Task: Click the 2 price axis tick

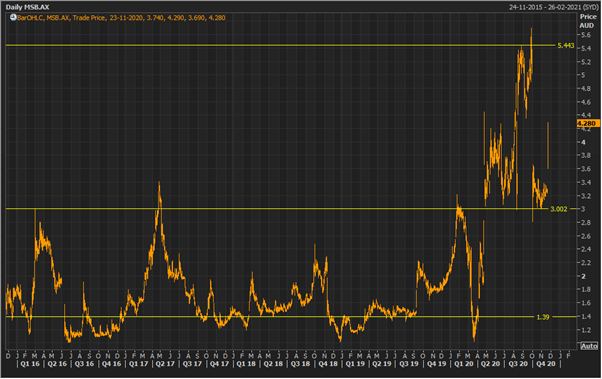Action: click(584, 276)
